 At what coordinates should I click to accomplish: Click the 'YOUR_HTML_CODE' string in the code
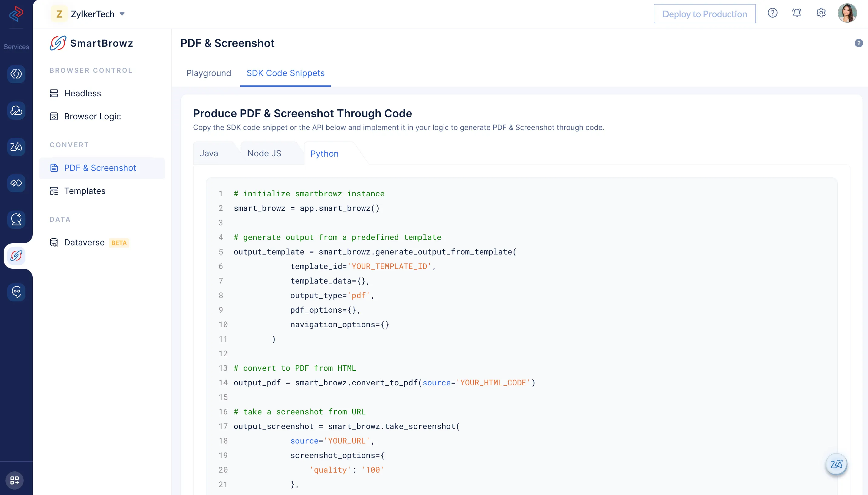click(493, 383)
